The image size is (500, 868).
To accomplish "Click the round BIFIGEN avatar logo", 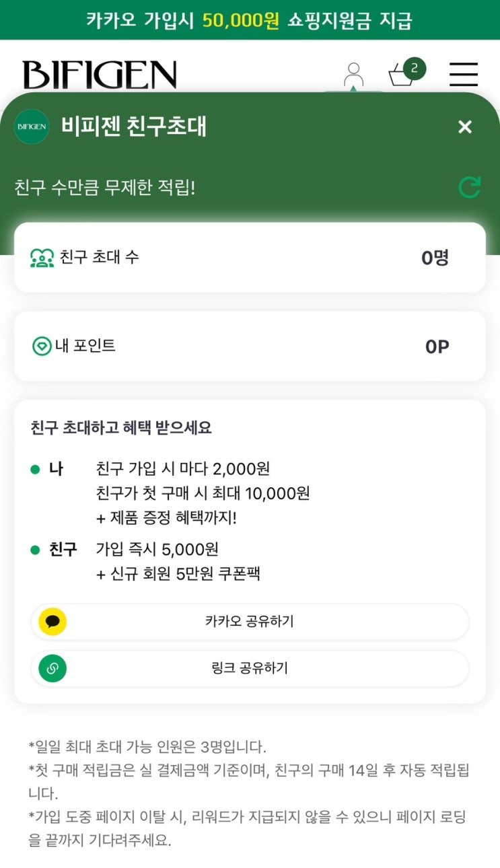I will 32,126.
